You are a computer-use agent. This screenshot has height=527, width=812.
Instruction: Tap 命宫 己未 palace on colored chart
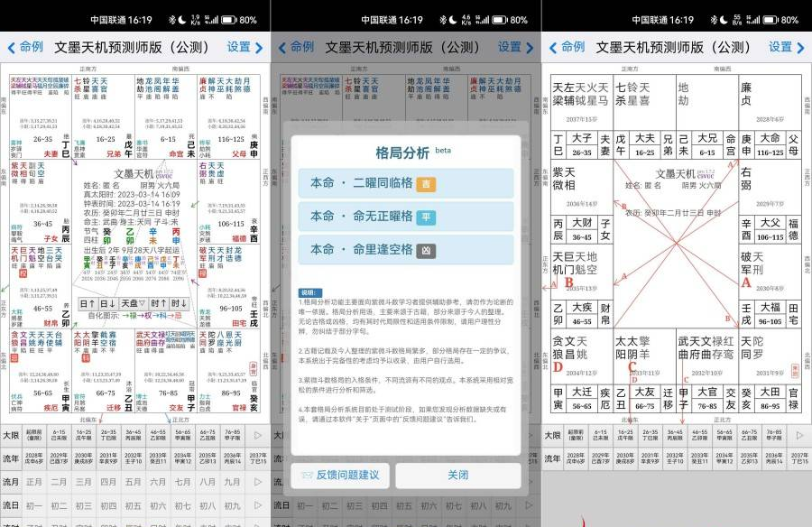click(166, 117)
